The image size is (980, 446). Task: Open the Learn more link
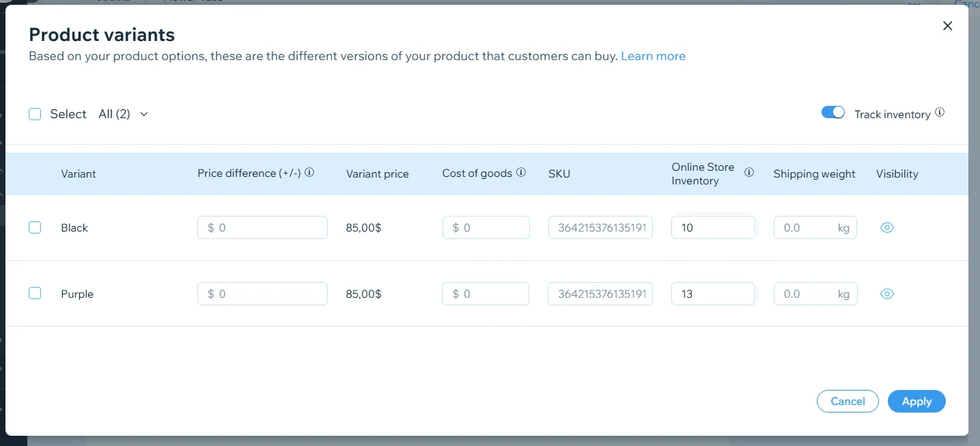[653, 56]
